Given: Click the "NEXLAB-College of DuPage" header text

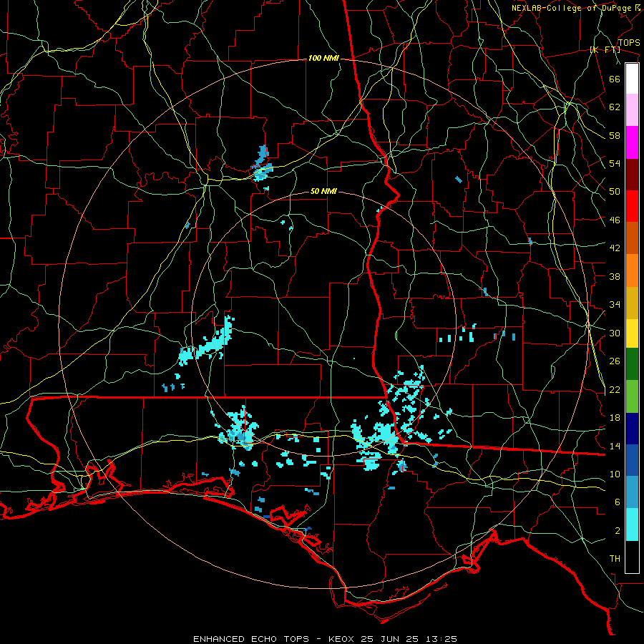Looking at the screenshot, I should pyautogui.click(x=572, y=8).
